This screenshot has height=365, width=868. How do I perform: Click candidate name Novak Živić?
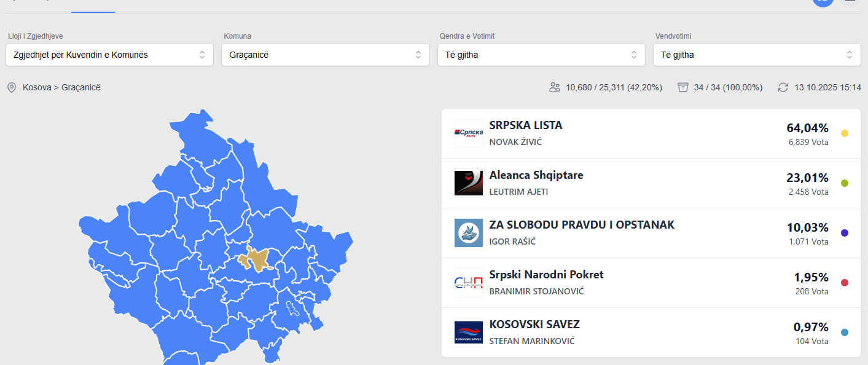click(515, 142)
